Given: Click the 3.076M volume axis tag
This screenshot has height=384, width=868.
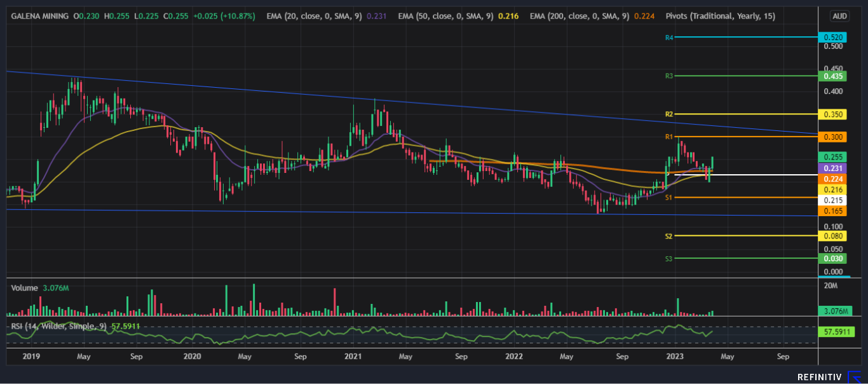Looking at the screenshot, I should (x=834, y=312).
